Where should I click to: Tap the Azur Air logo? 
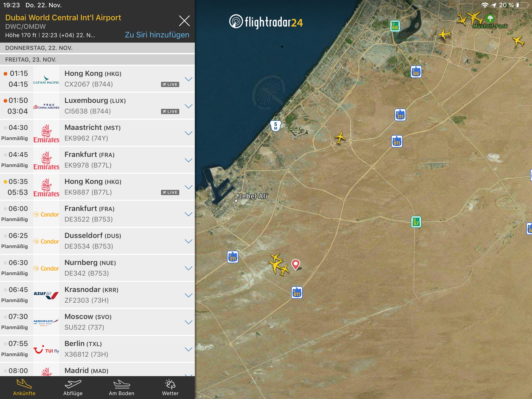[x=46, y=295]
